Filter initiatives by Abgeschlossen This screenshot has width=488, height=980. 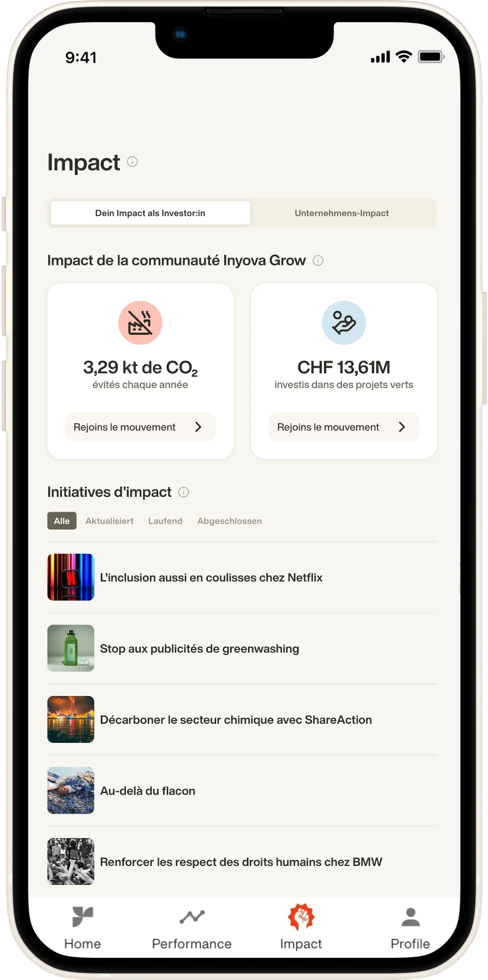(x=229, y=521)
